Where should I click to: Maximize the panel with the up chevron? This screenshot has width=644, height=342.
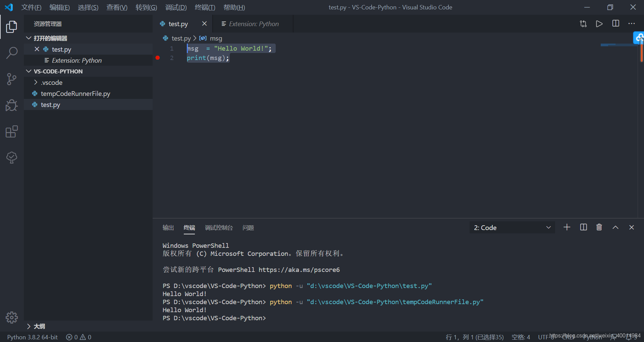615,227
